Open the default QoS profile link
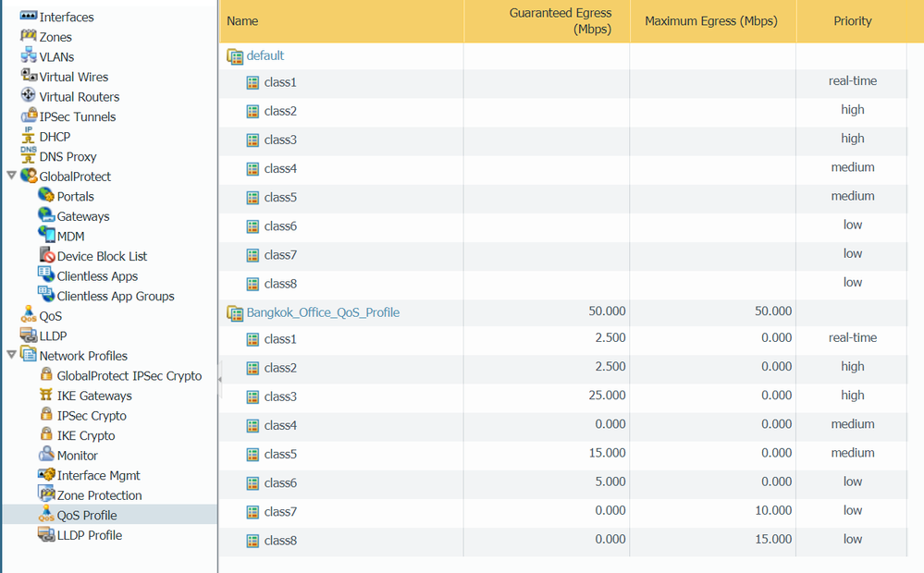The height and width of the screenshot is (573, 924). pyautogui.click(x=265, y=55)
